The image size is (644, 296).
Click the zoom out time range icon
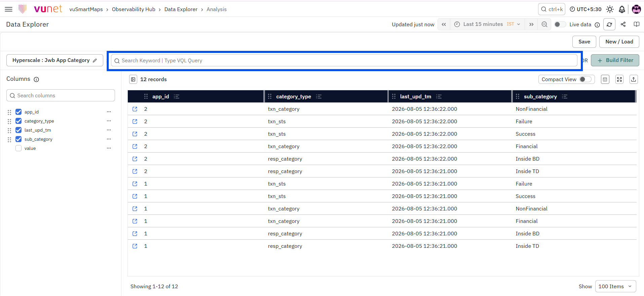coord(544,24)
